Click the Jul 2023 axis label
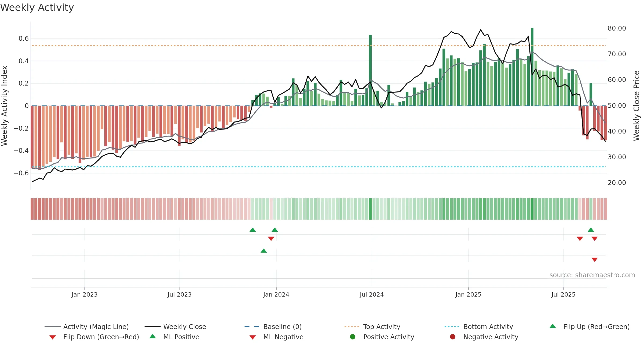The width and height of the screenshot is (644, 362). click(180, 294)
